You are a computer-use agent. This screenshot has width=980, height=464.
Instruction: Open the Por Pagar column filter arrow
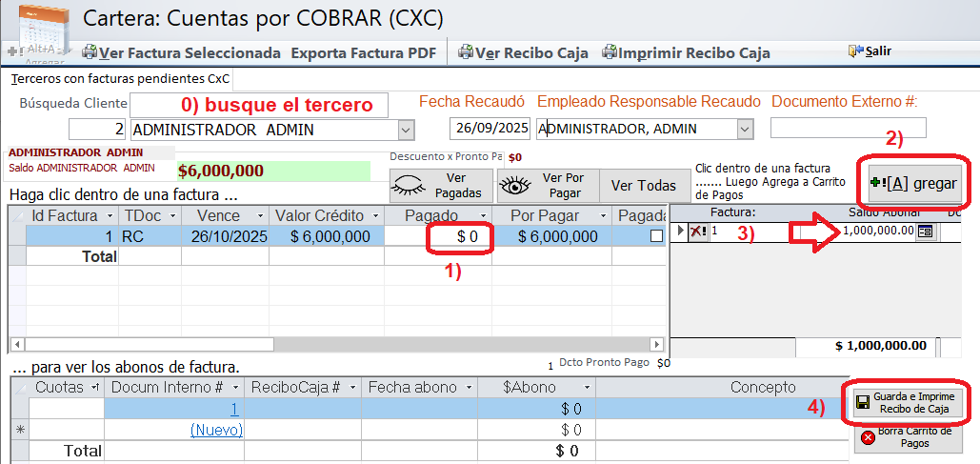pos(601,216)
